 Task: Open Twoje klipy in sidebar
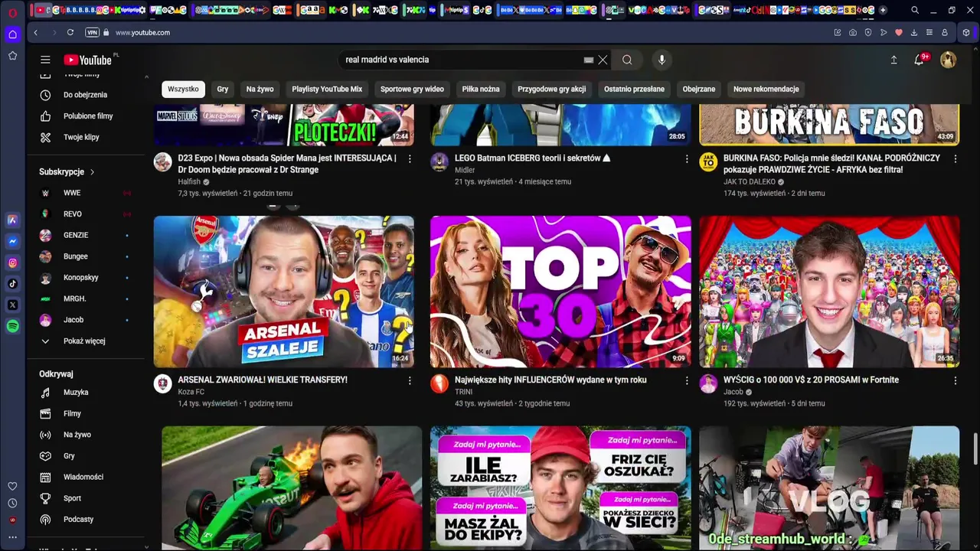click(81, 138)
